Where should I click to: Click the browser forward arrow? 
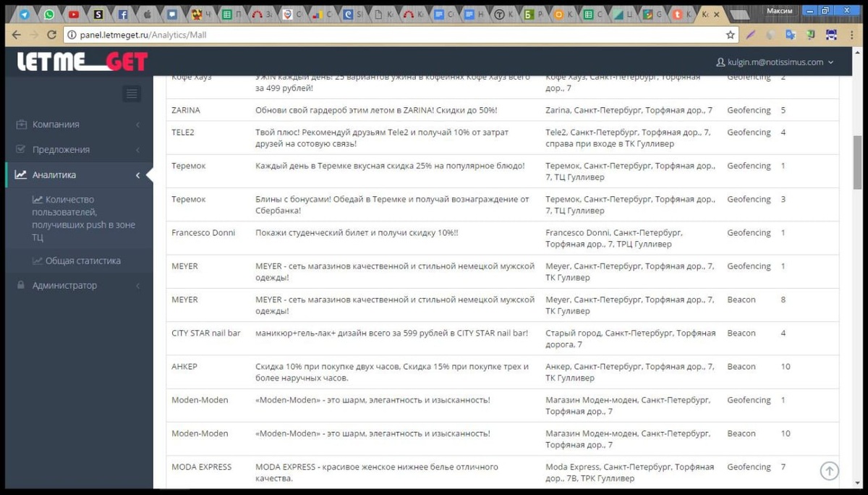point(33,35)
